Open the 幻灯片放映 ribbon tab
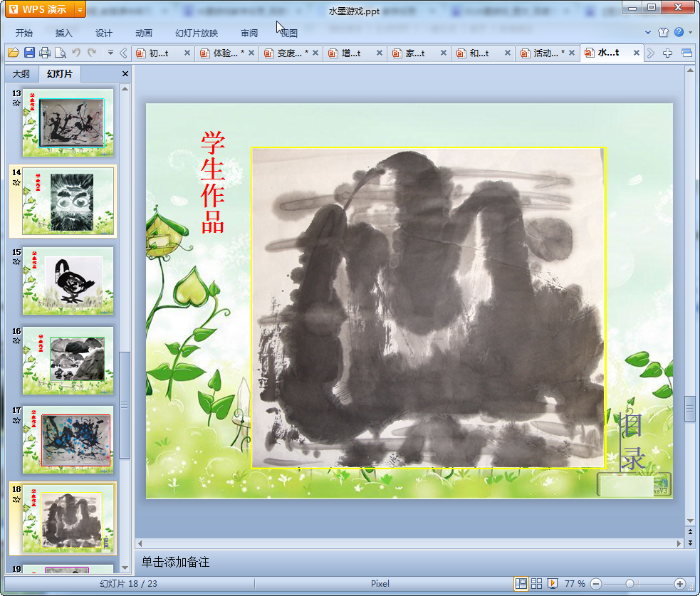Viewport: 700px width, 596px height. click(x=197, y=33)
